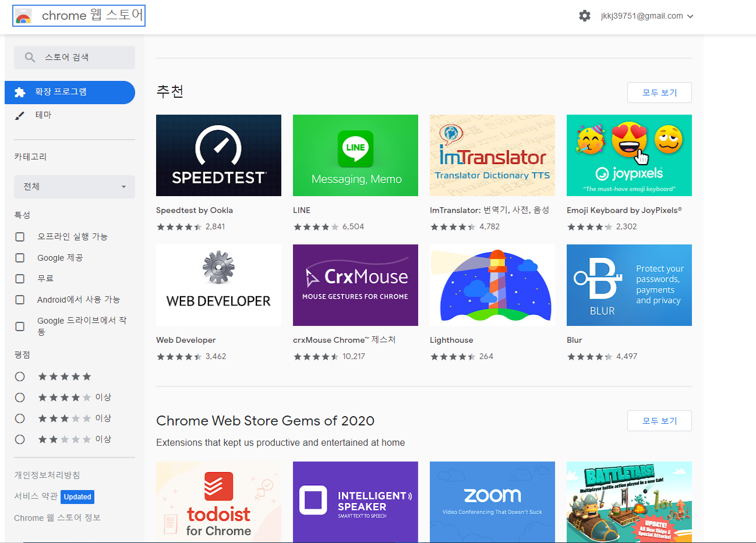Click the Chrome Web Store logo icon

click(23, 16)
